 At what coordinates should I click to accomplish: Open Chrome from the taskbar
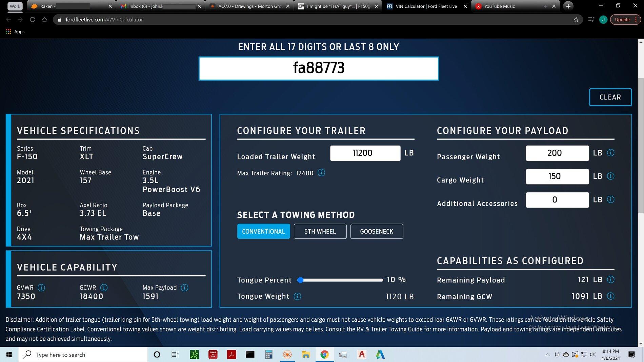324,355
